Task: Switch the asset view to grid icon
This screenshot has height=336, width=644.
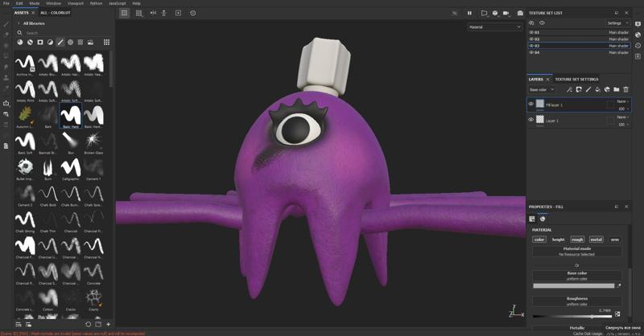Action: [106, 42]
